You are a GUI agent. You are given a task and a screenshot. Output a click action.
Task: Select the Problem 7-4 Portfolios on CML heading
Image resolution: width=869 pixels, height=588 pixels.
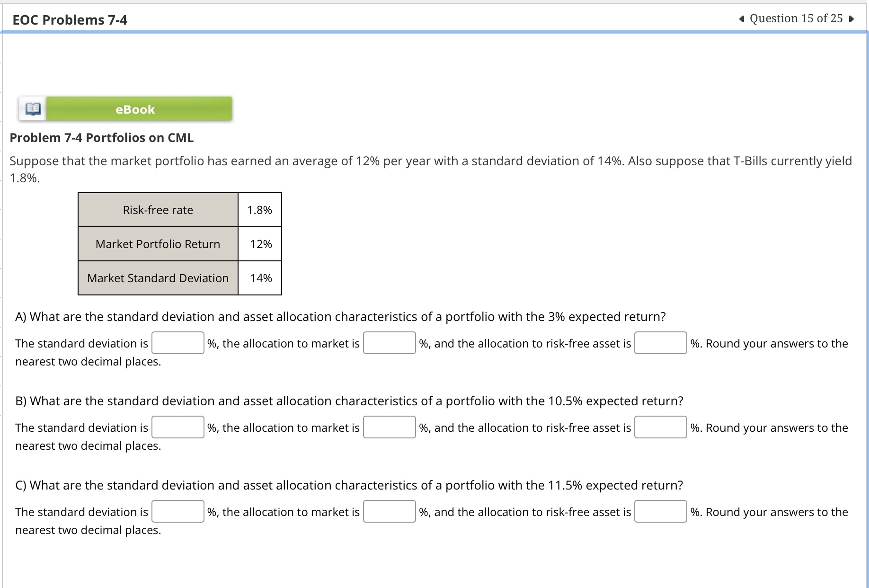coord(101,137)
